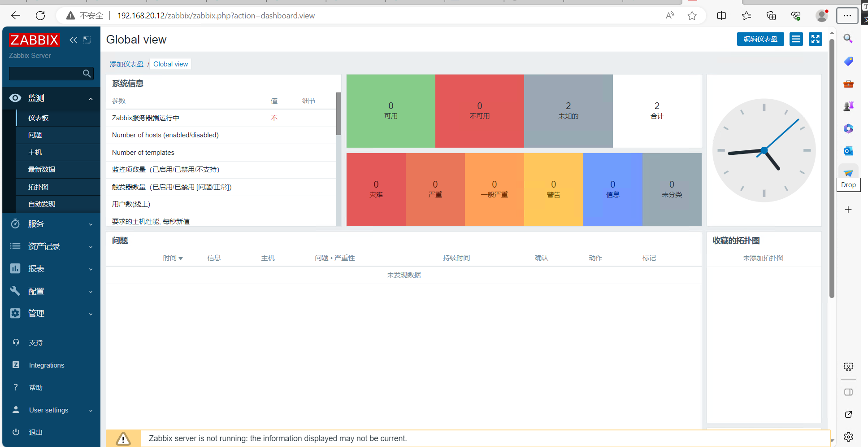Click the browser back arrow

click(x=16, y=16)
